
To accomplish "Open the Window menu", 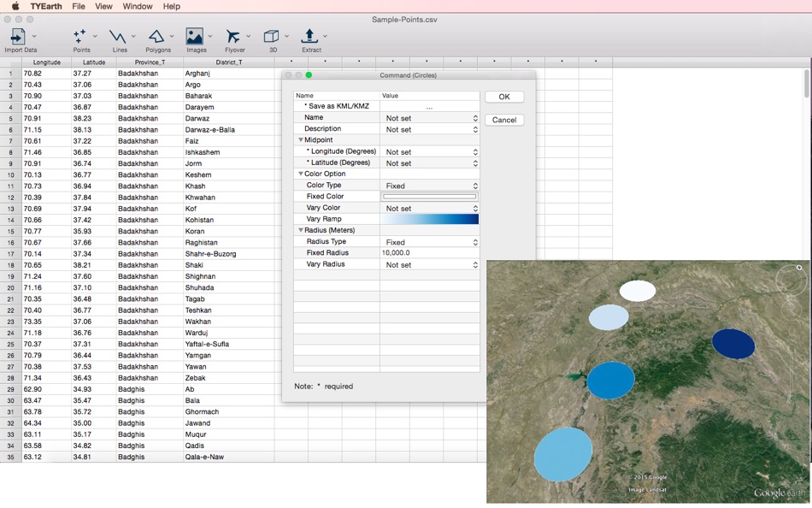I will (x=137, y=6).
